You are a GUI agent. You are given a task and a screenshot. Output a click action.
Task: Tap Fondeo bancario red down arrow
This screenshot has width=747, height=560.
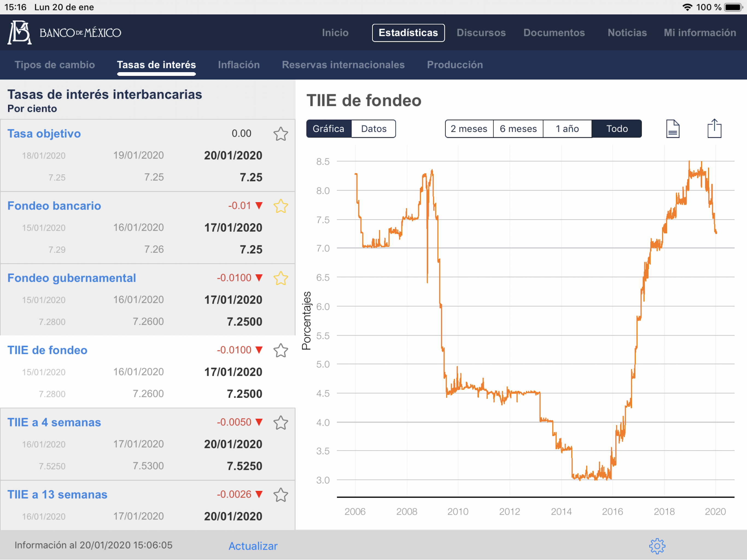point(259,206)
